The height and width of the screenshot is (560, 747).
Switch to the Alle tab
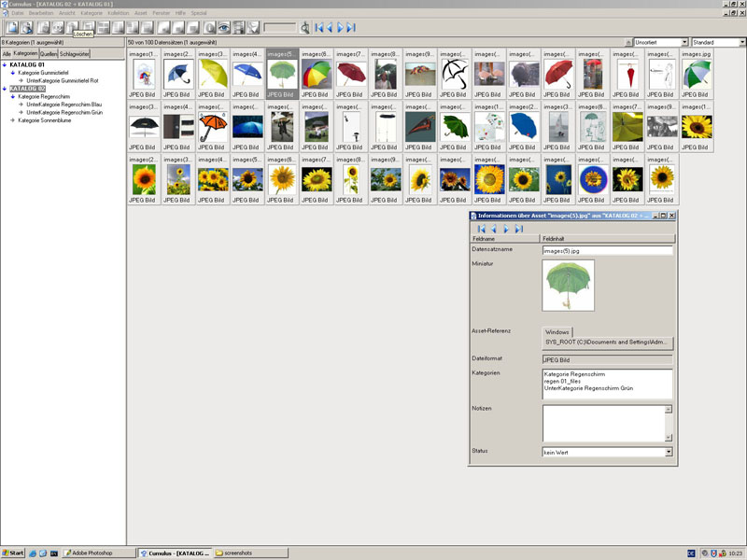click(7, 54)
